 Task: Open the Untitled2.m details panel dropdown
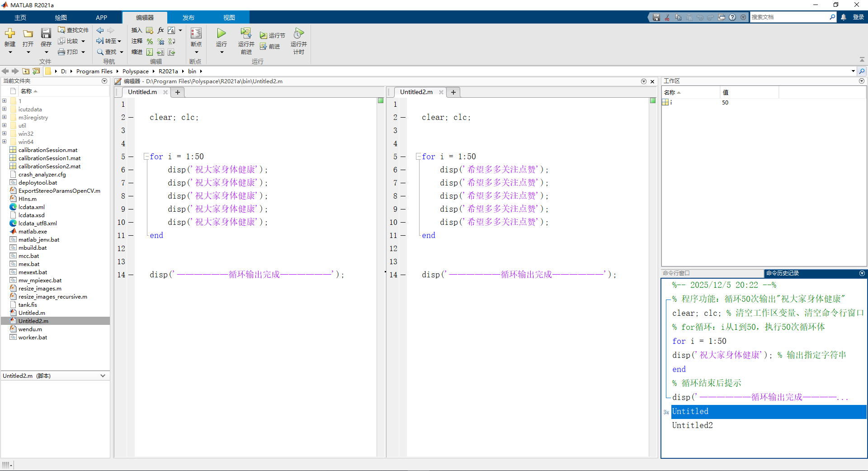coord(103,376)
